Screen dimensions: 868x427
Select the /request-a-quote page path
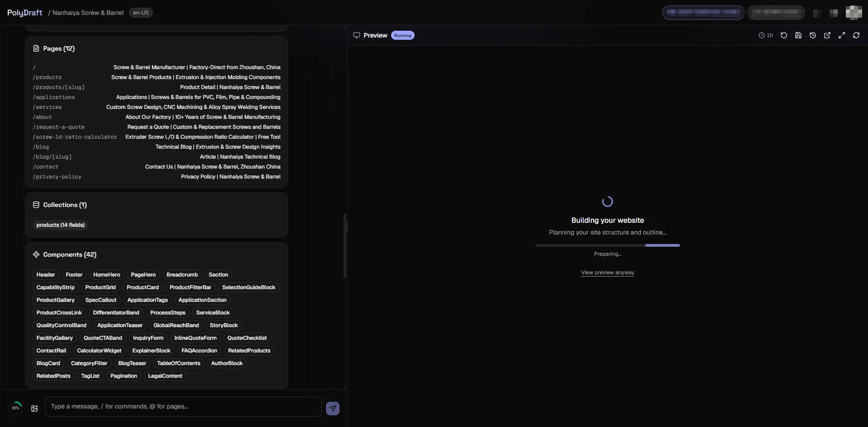(x=59, y=127)
